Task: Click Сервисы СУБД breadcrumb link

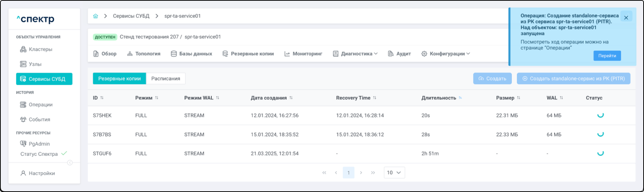Action: tap(131, 16)
